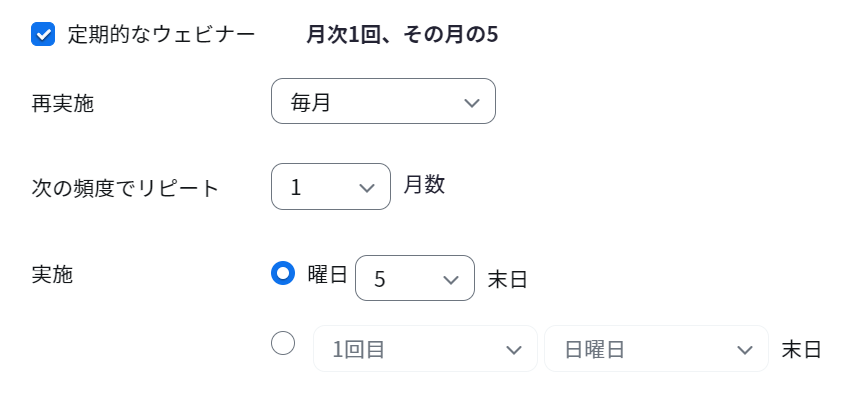The image size is (848, 396).
Task: Select the 曜日 radio button
Action: (283, 273)
